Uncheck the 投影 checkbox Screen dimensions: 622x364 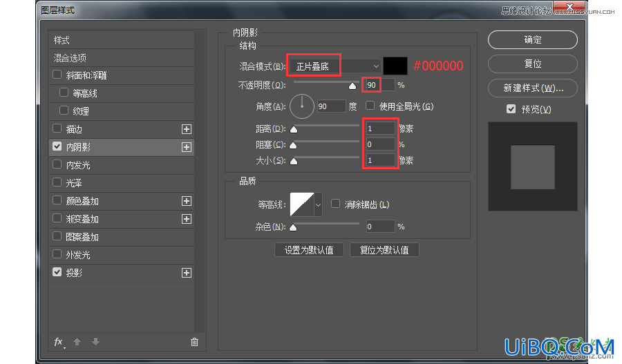click(x=57, y=272)
